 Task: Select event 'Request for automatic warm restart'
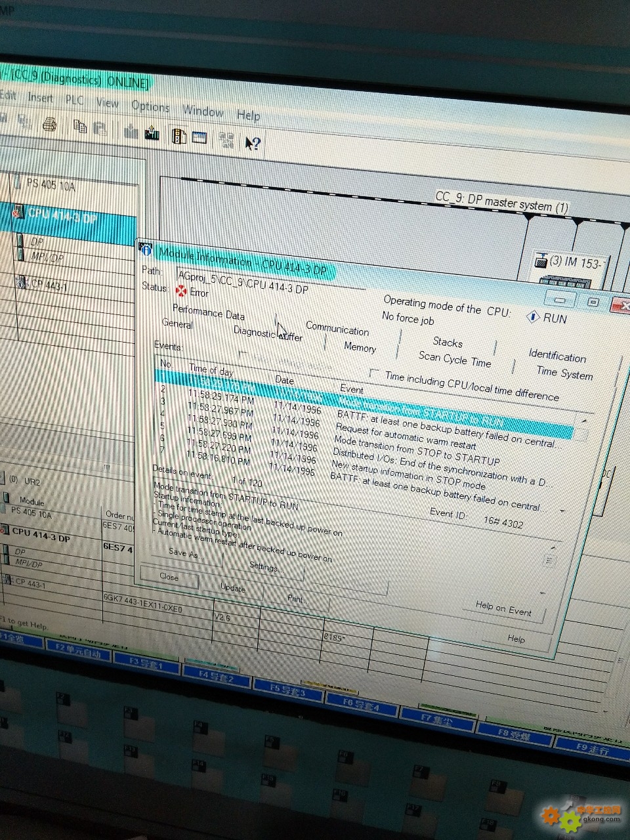pos(406,437)
